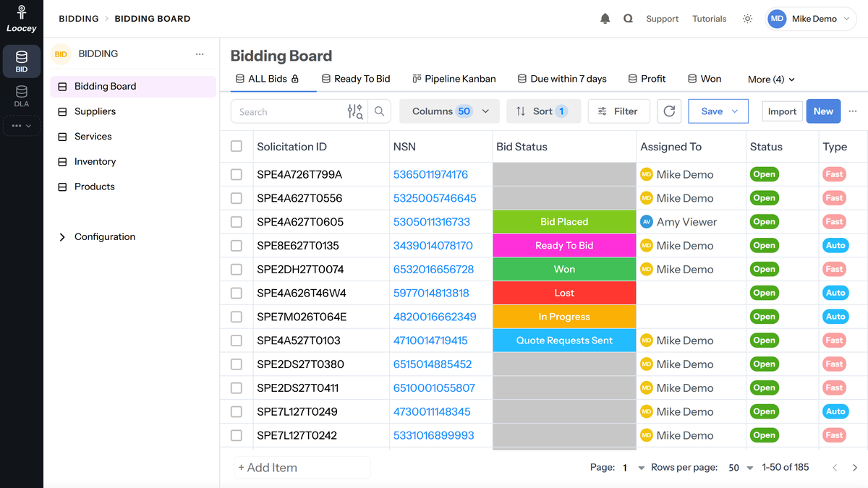
Task: Click the AV avatar for Amy Viewer
Action: [x=647, y=222]
